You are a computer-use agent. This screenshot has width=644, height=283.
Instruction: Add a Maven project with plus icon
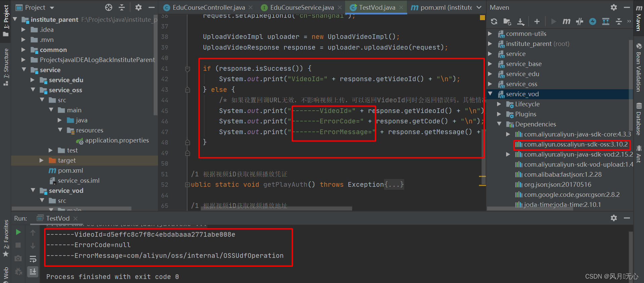click(537, 21)
